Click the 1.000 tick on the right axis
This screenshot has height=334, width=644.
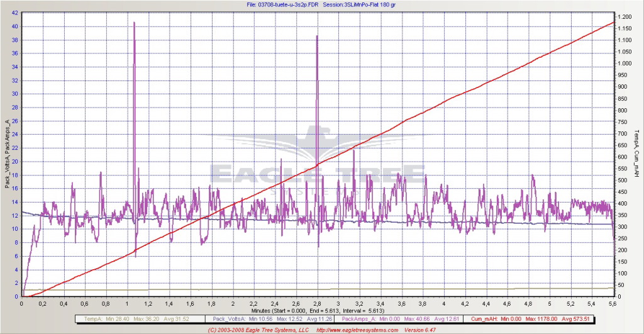tap(625, 64)
